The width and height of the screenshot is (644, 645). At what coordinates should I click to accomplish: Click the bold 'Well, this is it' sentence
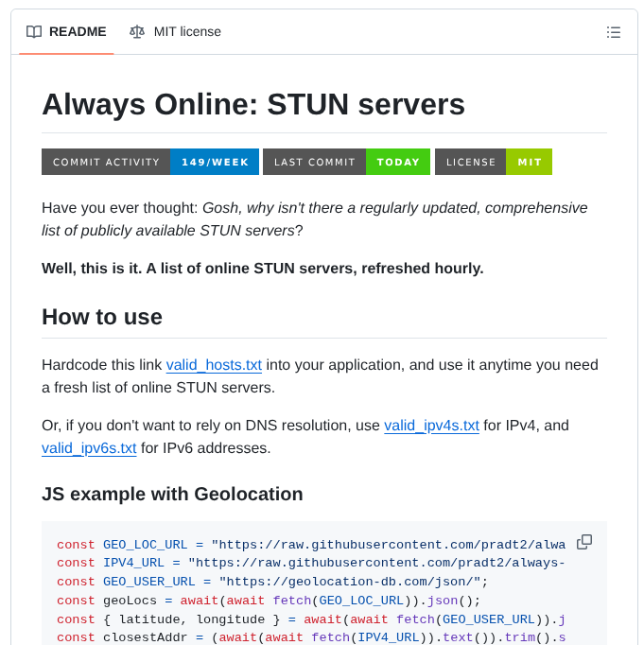(x=262, y=269)
